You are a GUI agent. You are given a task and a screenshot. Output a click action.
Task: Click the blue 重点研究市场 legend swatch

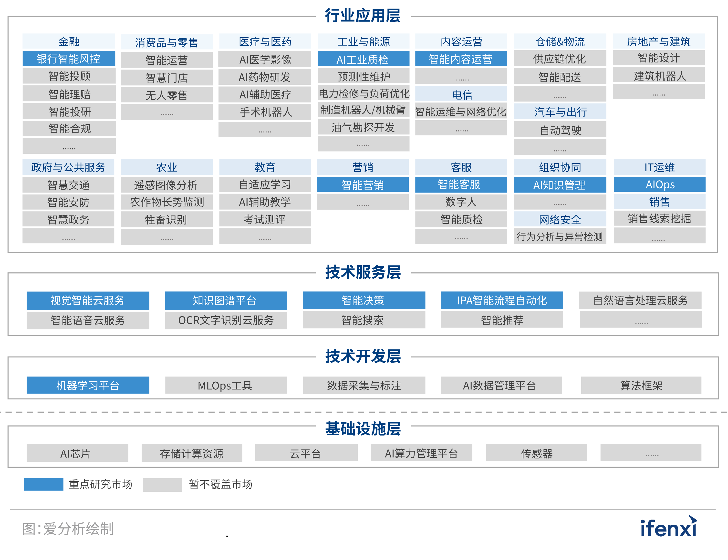click(x=44, y=484)
